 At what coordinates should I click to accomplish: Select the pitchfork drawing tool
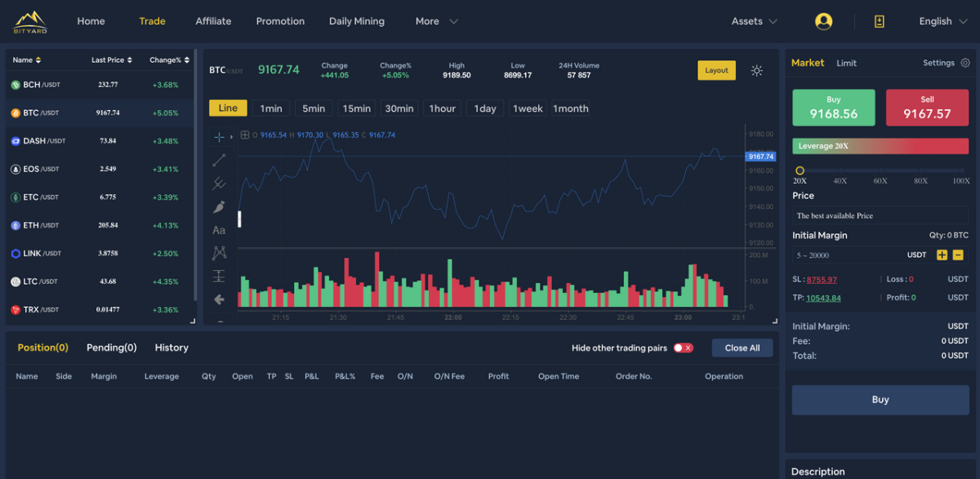(x=219, y=184)
